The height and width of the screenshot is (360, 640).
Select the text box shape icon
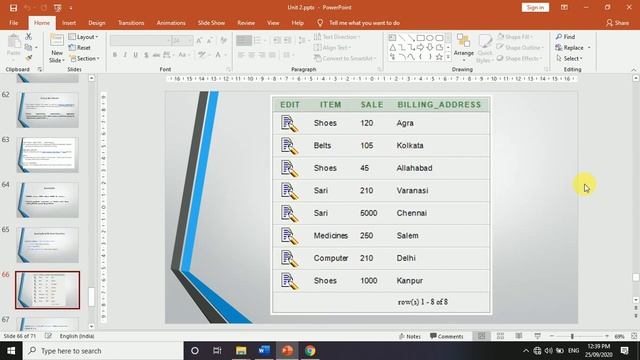[x=392, y=38]
